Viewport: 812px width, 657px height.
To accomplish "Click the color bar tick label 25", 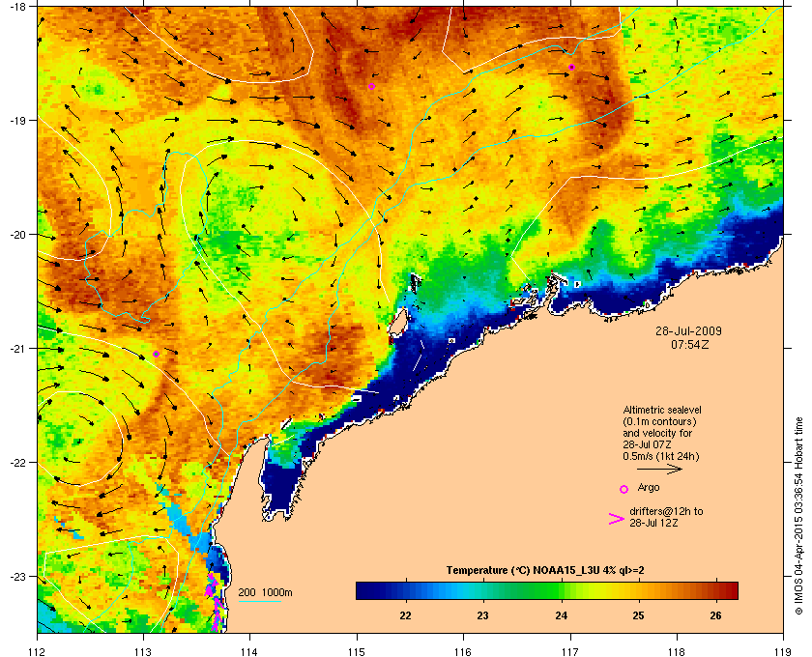I will [x=638, y=615].
